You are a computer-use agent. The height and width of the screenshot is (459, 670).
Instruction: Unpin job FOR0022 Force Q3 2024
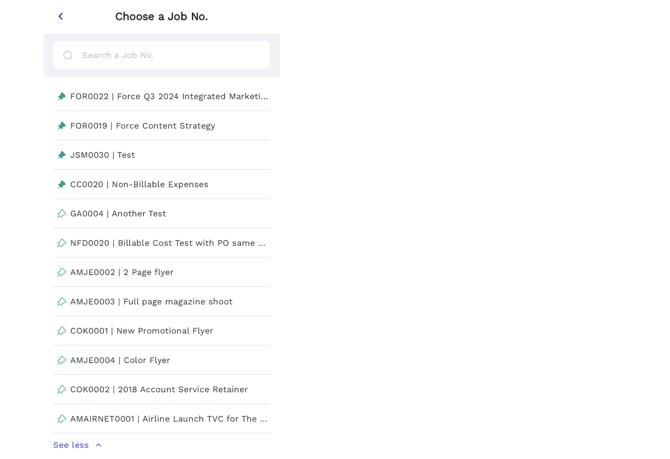click(62, 97)
